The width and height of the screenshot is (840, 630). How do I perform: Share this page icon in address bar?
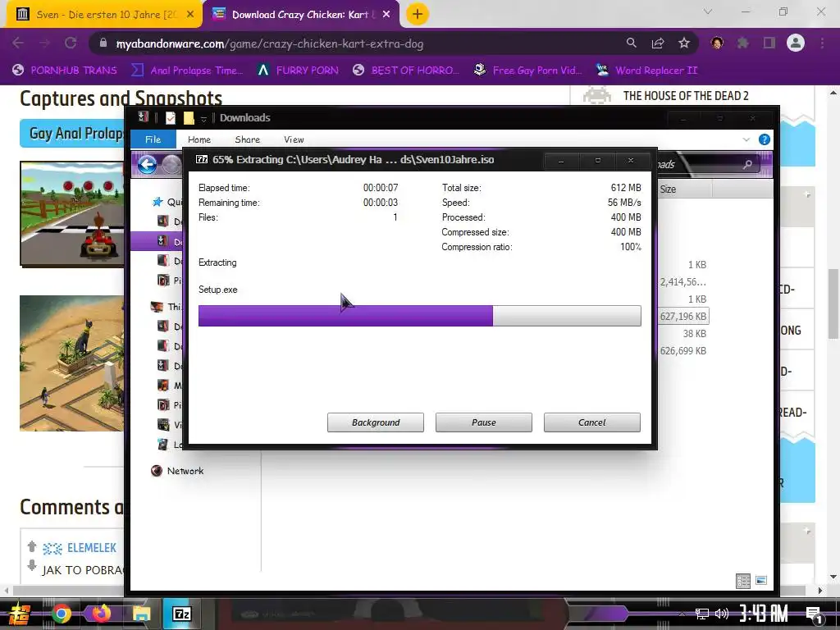pyautogui.click(x=658, y=43)
